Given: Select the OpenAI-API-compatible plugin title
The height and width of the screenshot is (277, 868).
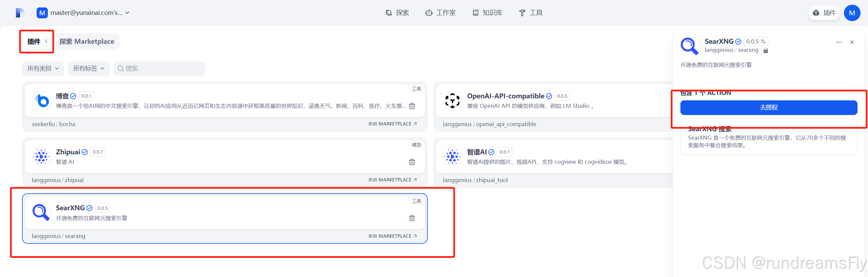Looking at the screenshot, I should 505,96.
